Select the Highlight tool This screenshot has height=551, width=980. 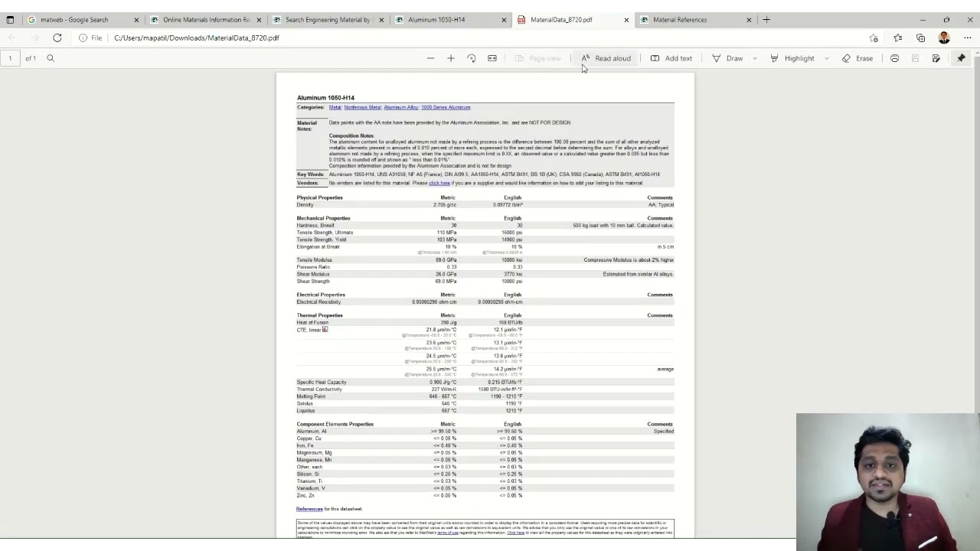pos(792,58)
